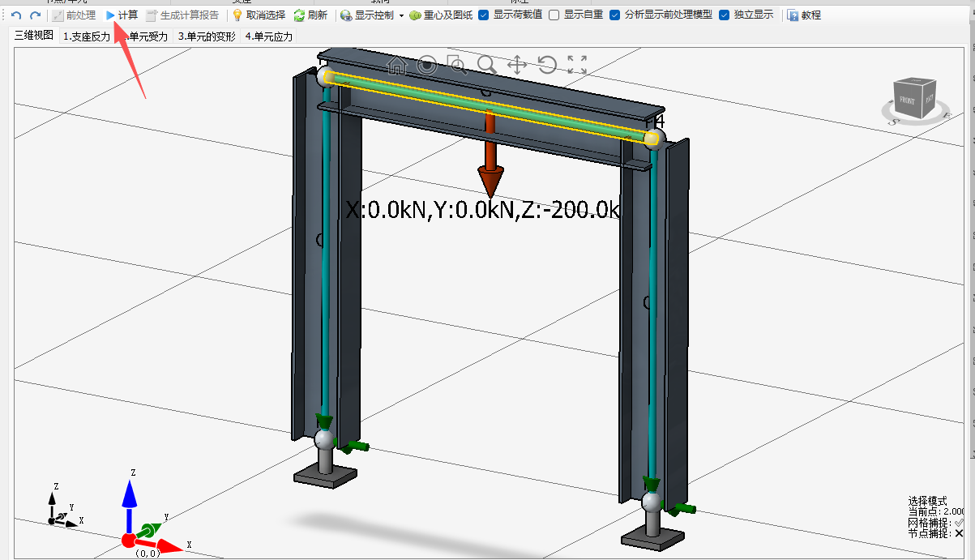Image resolution: width=975 pixels, height=560 pixels.
Task: Run 计算 calculation
Action: click(x=122, y=15)
